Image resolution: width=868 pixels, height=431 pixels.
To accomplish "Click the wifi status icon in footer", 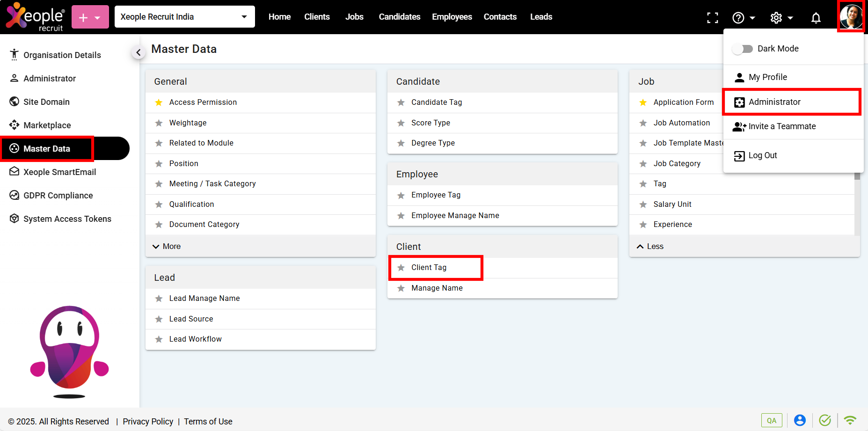I will coord(850,420).
